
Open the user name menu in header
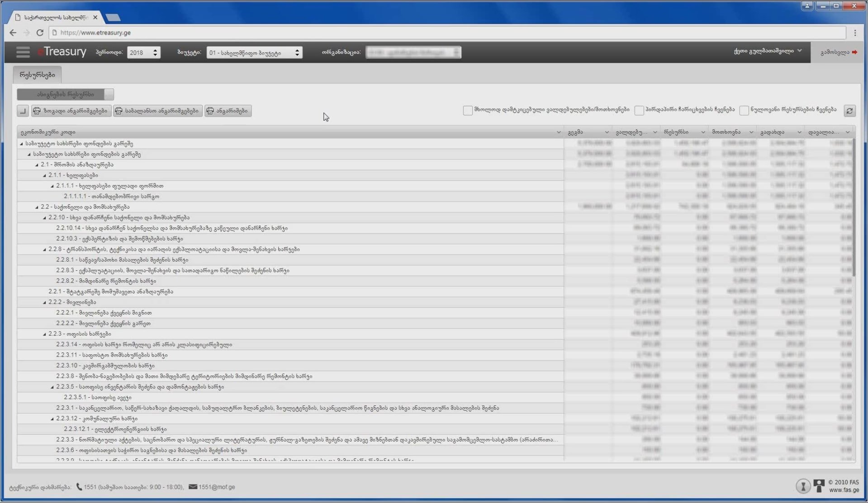(767, 51)
